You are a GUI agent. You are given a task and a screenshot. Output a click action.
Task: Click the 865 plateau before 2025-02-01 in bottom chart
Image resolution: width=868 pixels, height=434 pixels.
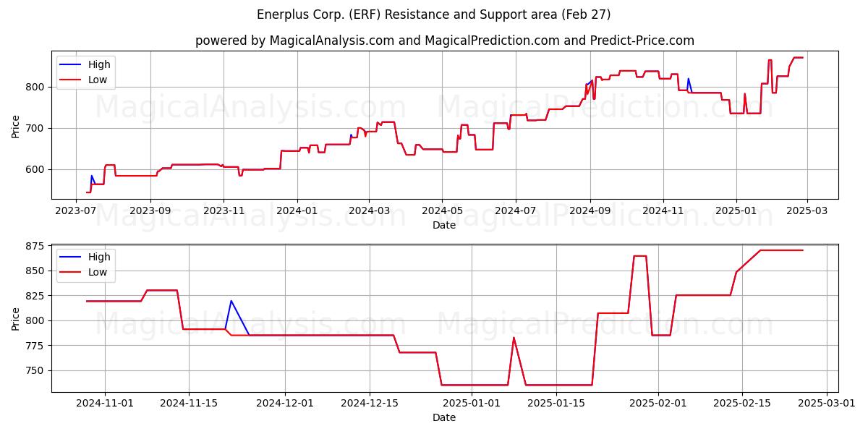click(x=640, y=256)
